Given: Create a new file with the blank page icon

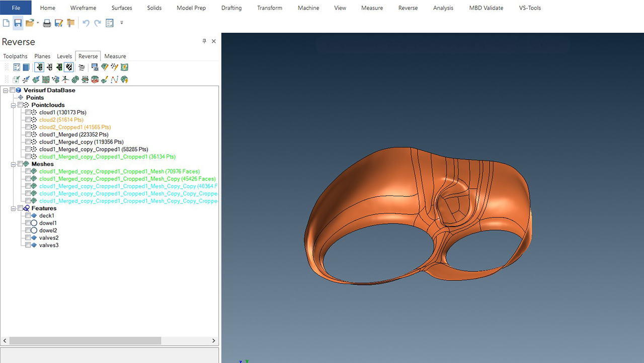Looking at the screenshot, I should tap(6, 23).
